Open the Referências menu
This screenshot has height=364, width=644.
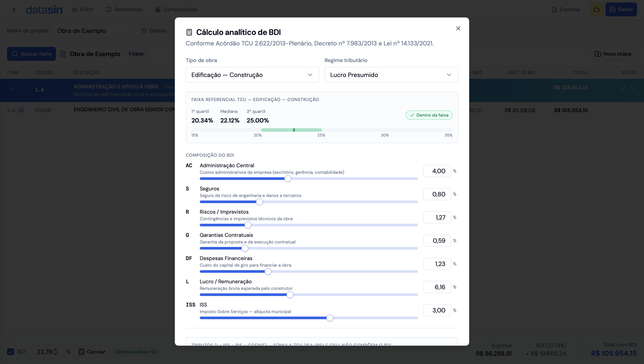(x=124, y=9)
